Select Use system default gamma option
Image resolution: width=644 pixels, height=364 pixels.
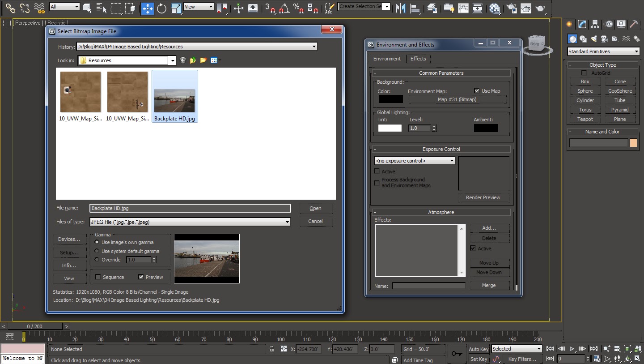point(97,251)
